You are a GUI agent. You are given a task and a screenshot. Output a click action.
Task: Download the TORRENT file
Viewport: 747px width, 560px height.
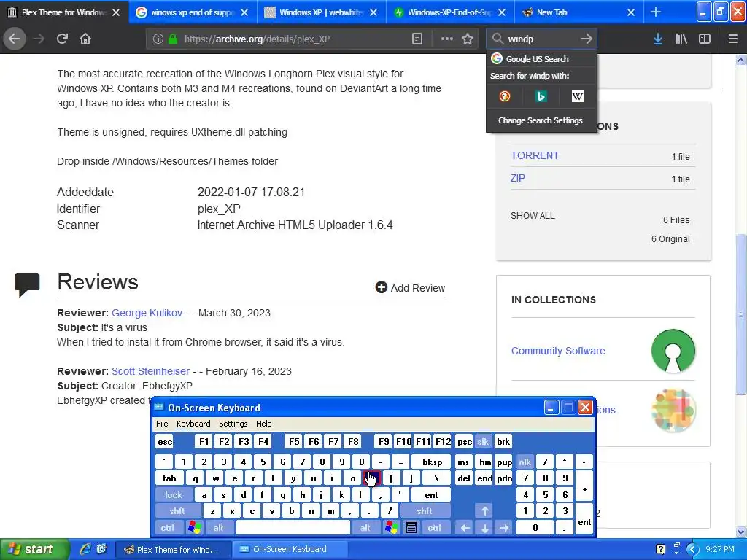[x=535, y=156]
